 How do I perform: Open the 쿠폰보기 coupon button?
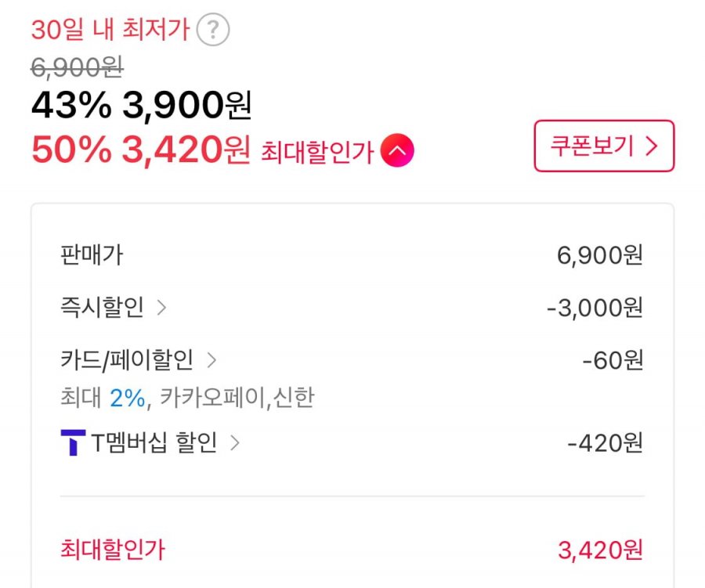coord(604,146)
